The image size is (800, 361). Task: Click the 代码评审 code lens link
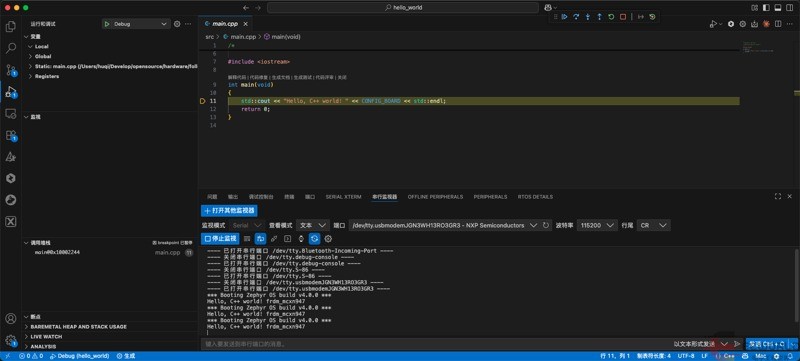pyautogui.click(x=324, y=78)
